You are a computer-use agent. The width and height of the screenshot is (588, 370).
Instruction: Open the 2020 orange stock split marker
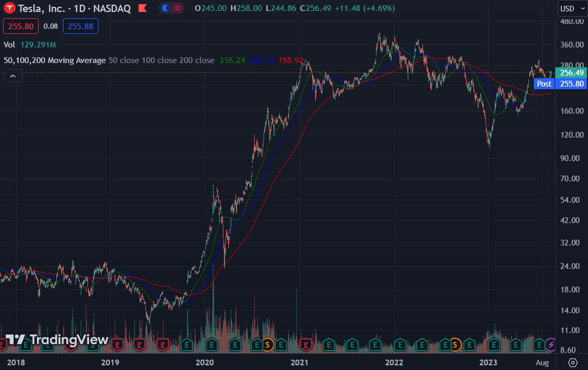pos(267,344)
